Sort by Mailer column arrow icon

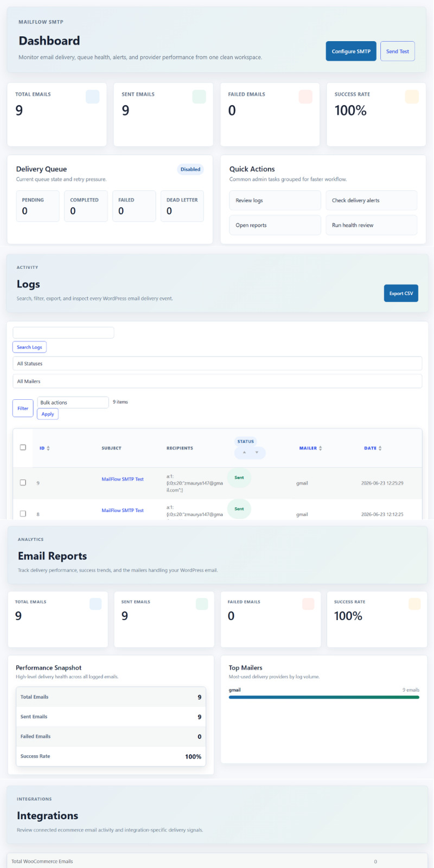point(321,448)
